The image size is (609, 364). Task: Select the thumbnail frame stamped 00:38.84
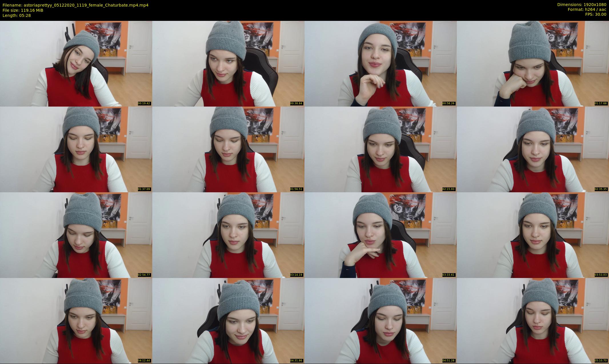tap(228, 63)
